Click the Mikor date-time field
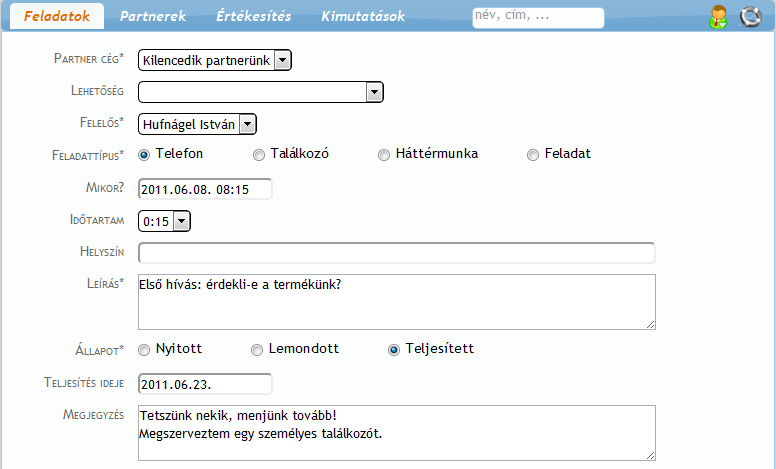The image size is (776, 469). 205,189
